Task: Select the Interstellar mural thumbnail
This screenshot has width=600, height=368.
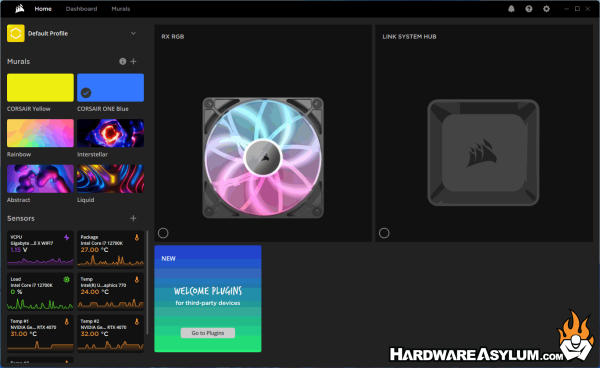Action: [111, 133]
